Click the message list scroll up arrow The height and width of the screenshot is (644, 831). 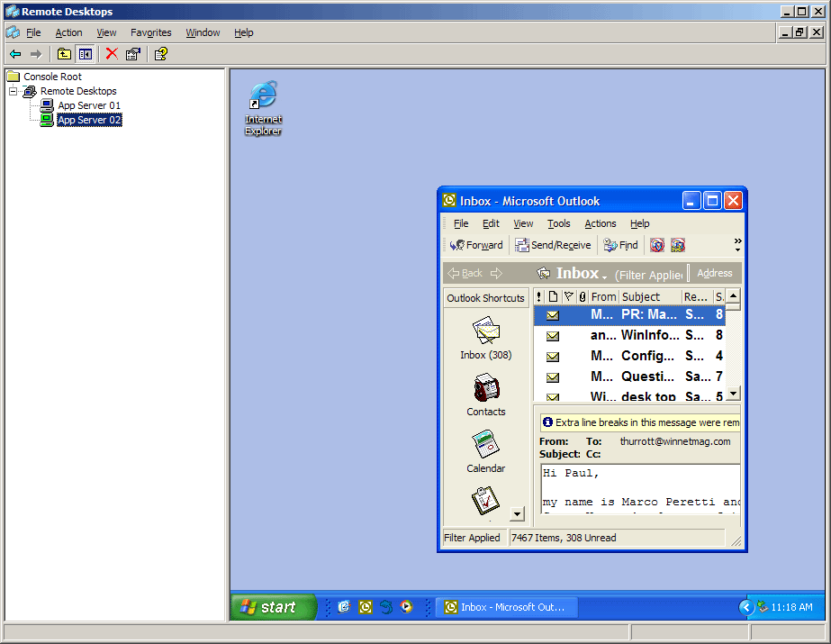coord(733,295)
